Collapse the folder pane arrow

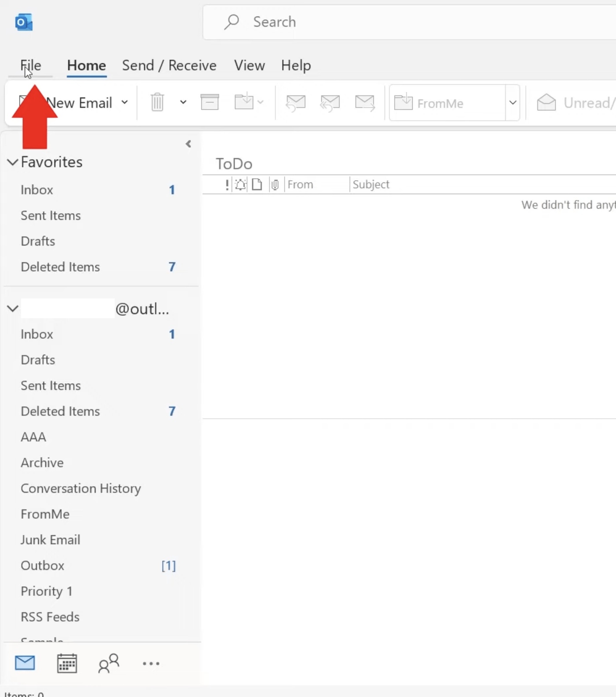pos(188,144)
